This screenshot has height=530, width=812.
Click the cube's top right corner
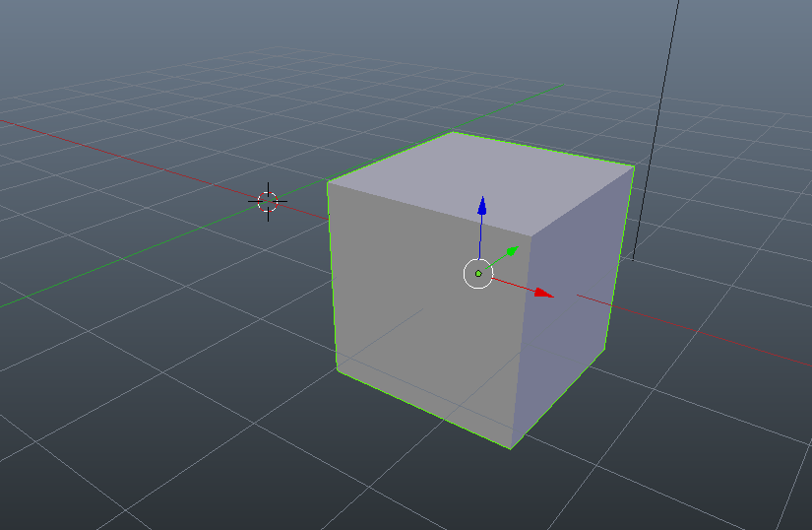pyautogui.click(x=634, y=165)
